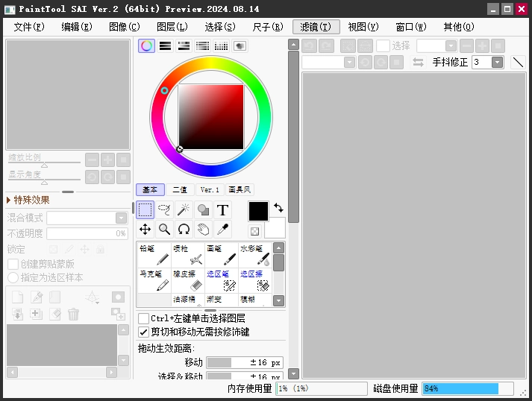Open the 滤镜(T) menu
This screenshot has width=532, height=401.
[316, 27]
